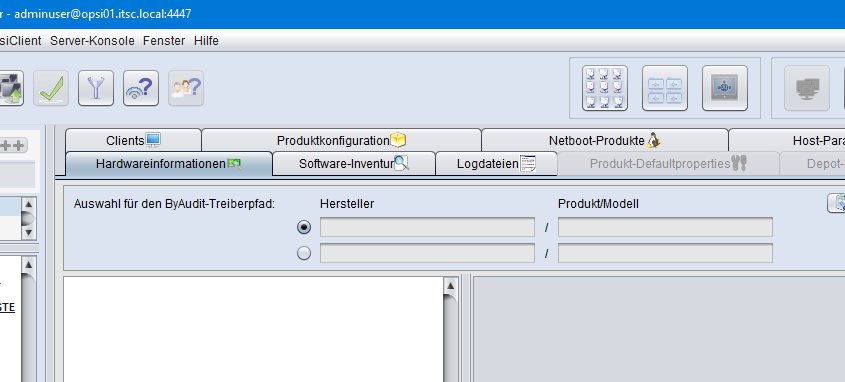This screenshot has width=845, height=382.
Task: Click the cut-off button right of the Produkt/Modell label
Action: click(x=836, y=203)
